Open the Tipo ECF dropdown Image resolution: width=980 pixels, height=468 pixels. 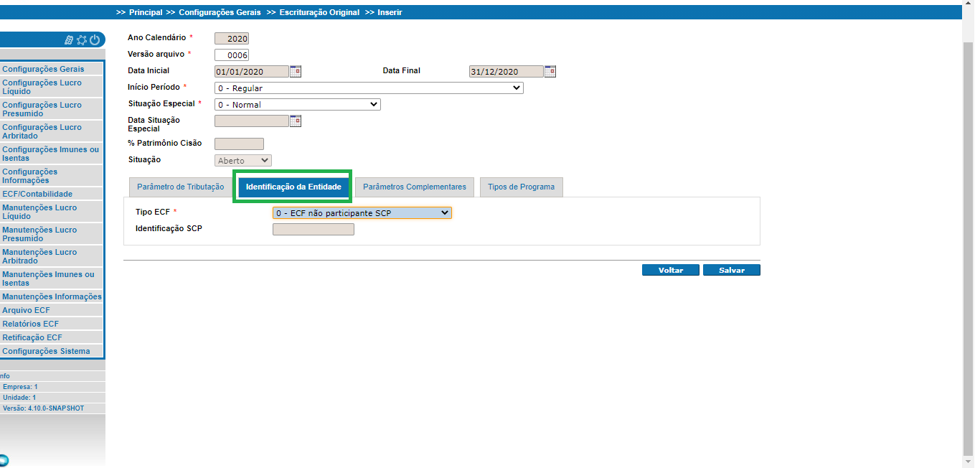click(x=362, y=213)
